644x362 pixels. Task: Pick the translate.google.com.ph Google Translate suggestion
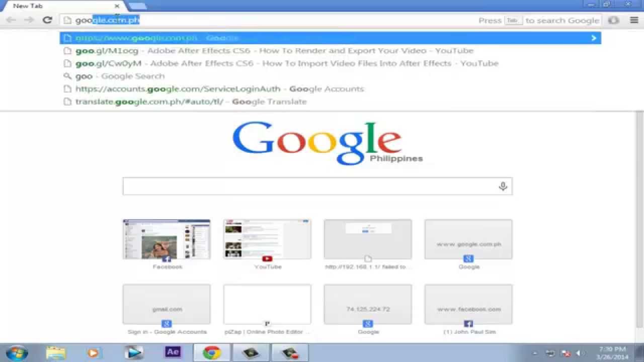(x=330, y=102)
